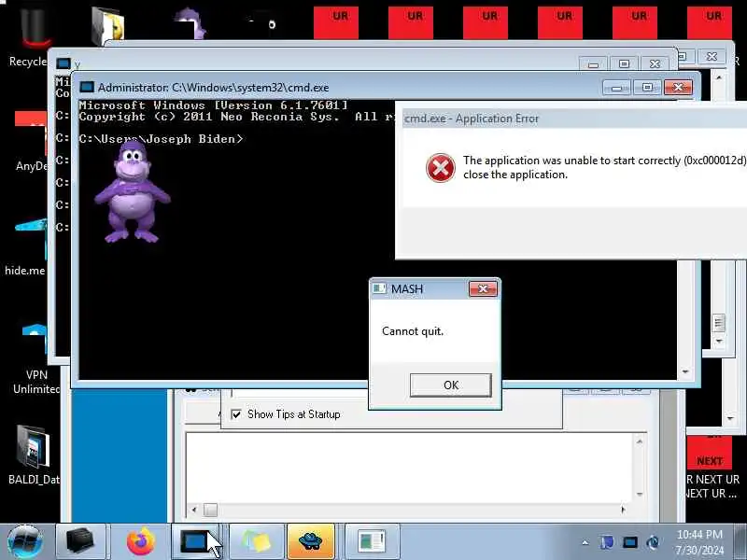Select the cmd.exe taskbar button

point(194,542)
